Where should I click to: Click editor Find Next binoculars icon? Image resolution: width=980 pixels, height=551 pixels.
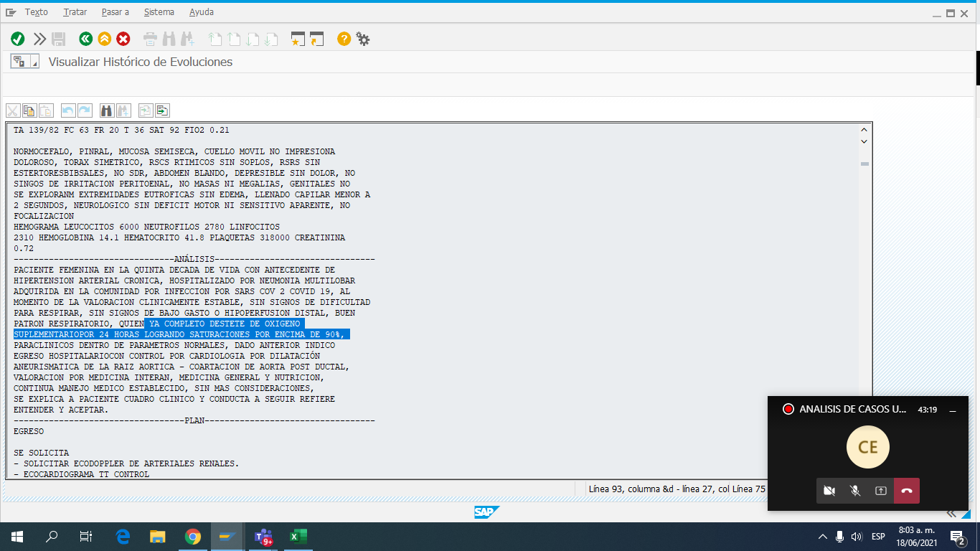[x=123, y=110]
